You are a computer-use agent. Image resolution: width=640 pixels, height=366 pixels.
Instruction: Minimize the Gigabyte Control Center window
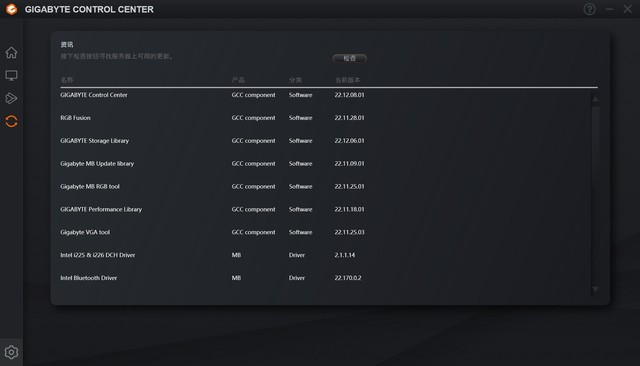click(609, 9)
